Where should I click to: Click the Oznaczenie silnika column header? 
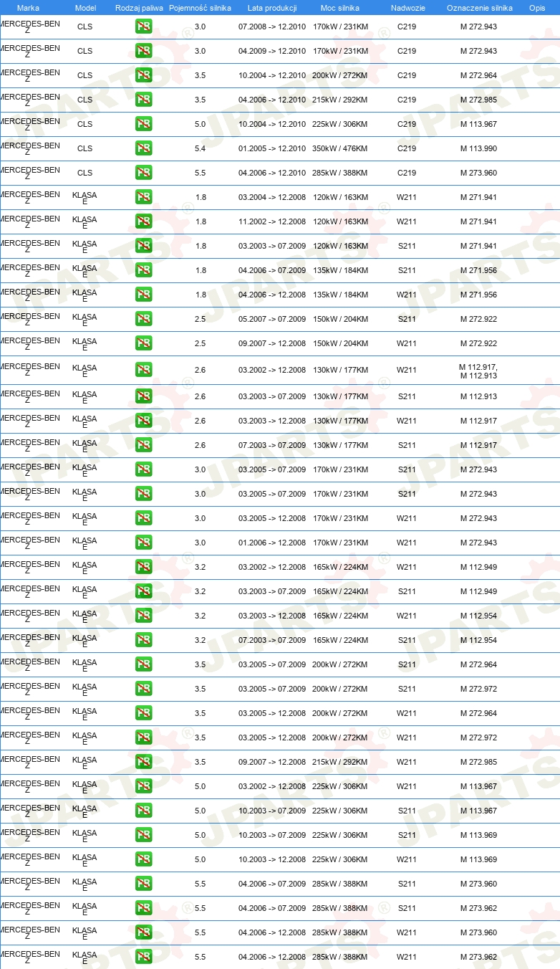pos(480,8)
